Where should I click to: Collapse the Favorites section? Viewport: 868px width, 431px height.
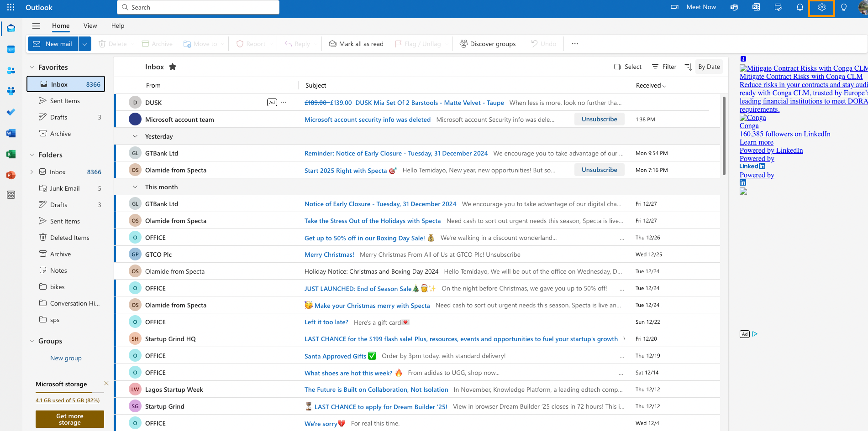pyautogui.click(x=32, y=67)
